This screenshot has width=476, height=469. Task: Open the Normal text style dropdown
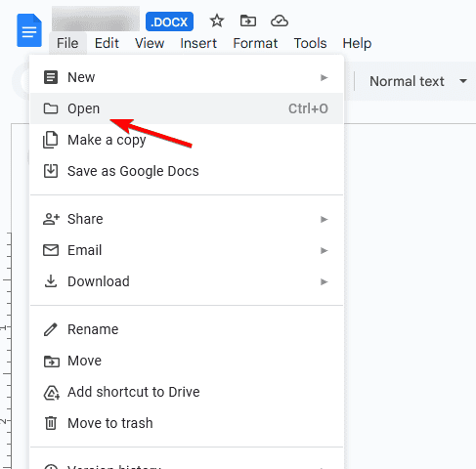tap(418, 81)
